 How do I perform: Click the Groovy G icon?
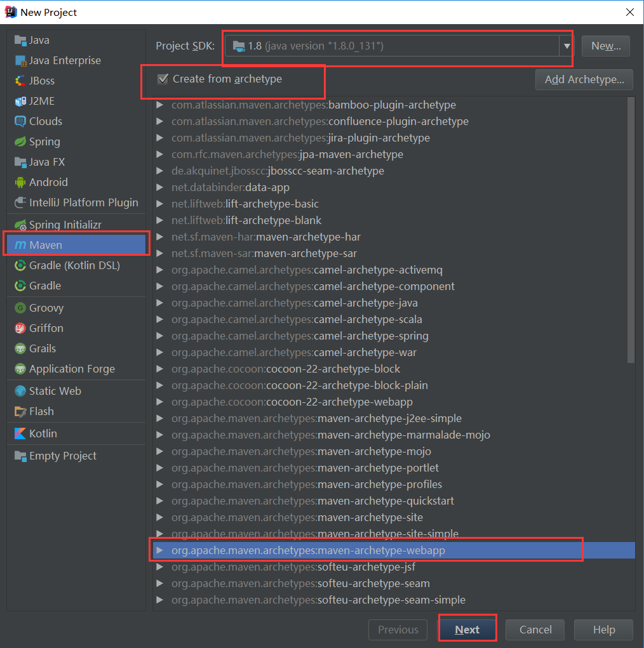pyautogui.click(x=20, y=307)
